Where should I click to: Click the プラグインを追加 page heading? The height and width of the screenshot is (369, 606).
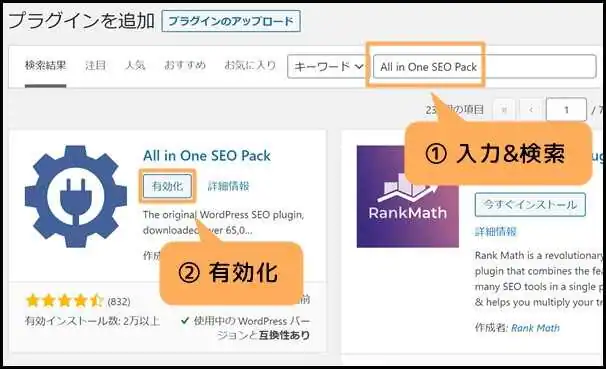pos(81,21)
